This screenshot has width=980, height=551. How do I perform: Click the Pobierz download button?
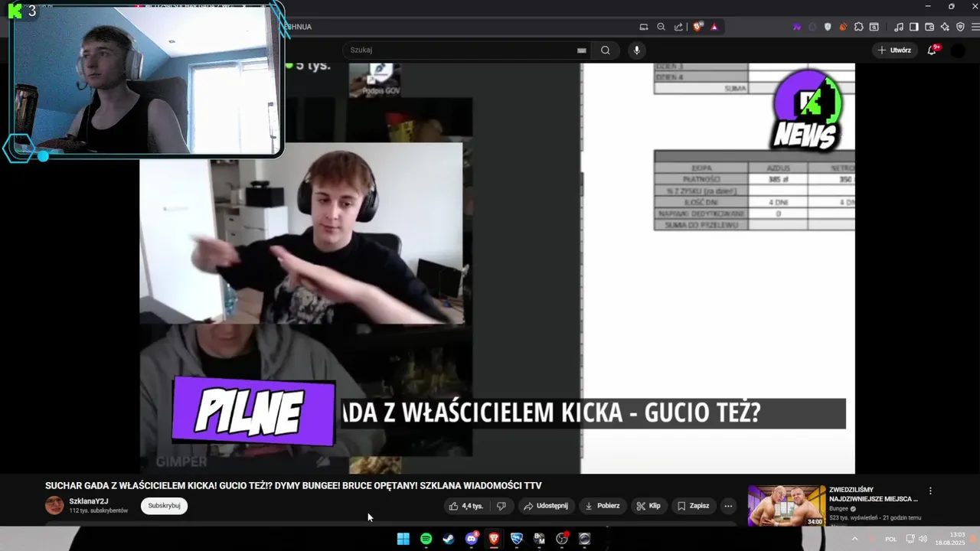tap(603, 506)
